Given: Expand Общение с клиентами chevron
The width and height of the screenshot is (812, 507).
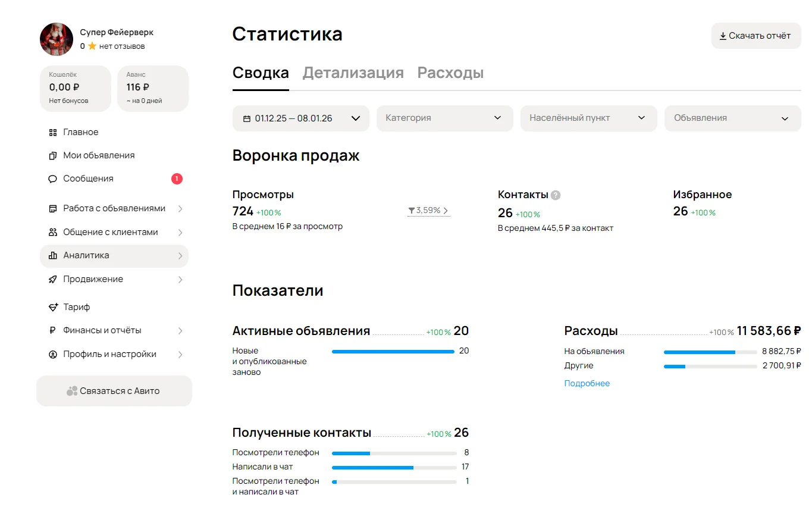Looking at the screenshot, I should tap(180, 233).
